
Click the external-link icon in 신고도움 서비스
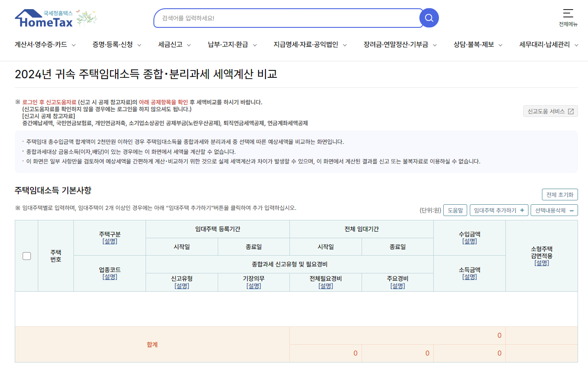point(571,111)
